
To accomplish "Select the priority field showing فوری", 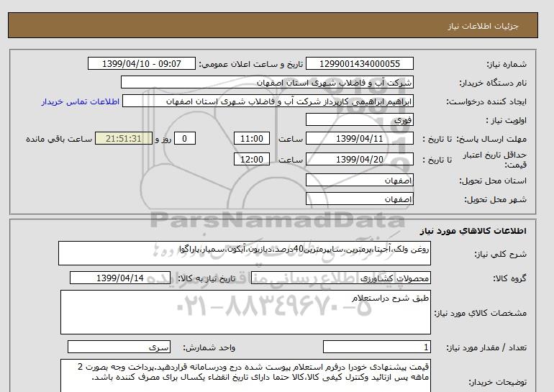I will [359, 119].
